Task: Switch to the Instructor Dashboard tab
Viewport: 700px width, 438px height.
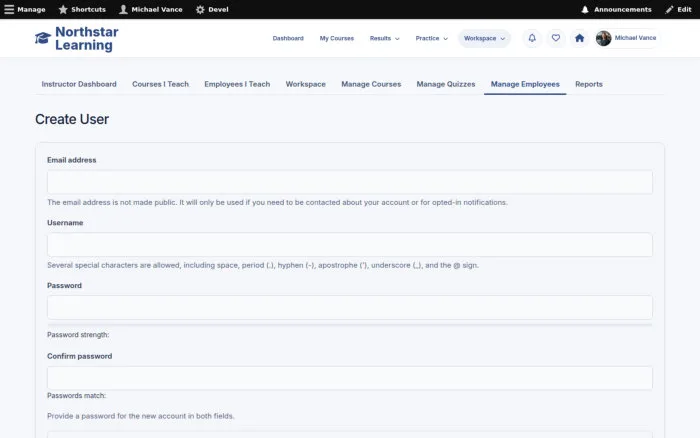Action: (79, 84)
